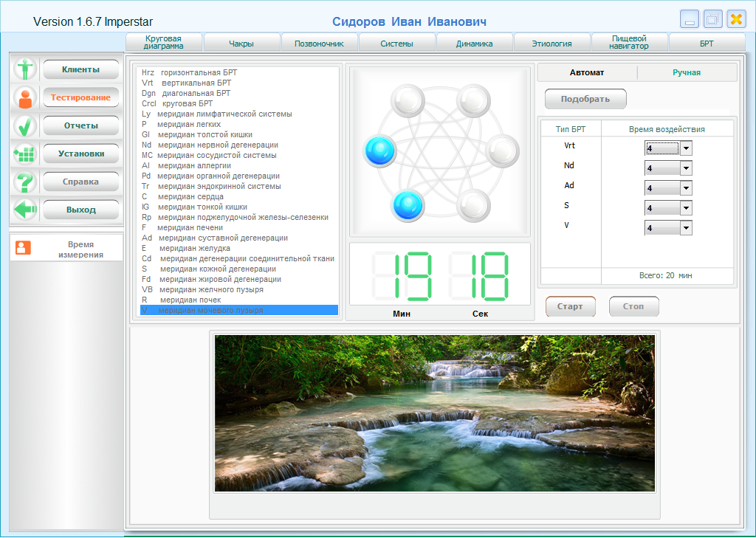This screenshot has height=538, width=756.
Task: Open the Динамика tab
Action: (475, 42)
